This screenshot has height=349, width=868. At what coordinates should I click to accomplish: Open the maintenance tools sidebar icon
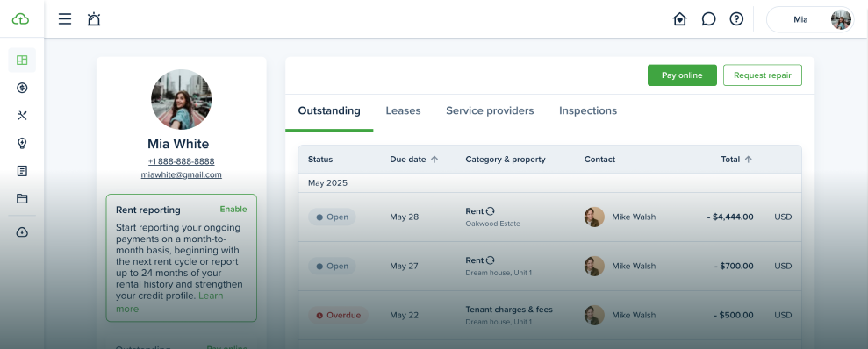point(22,116)
